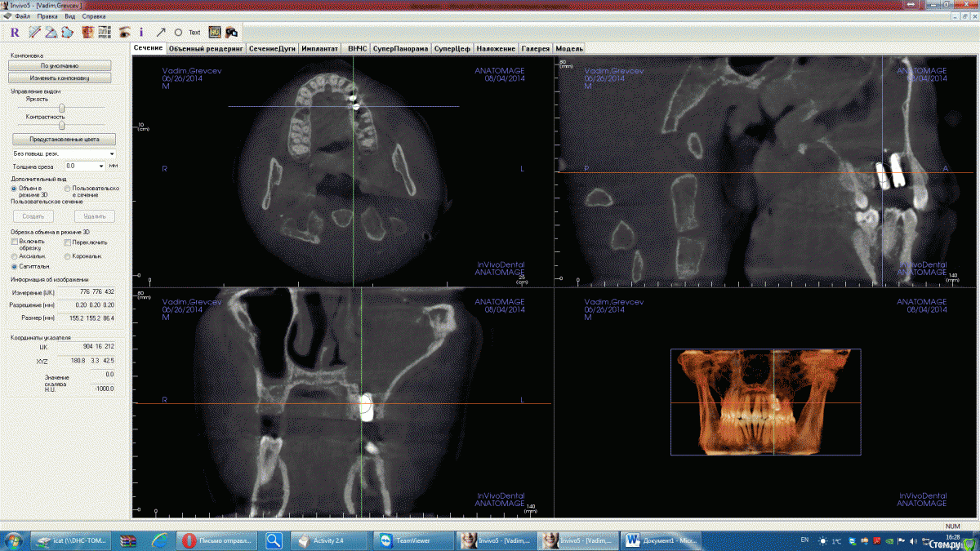This screenshot has height=551, width=980.
Task: Select the polygon area measurement tool
Action: (69, 33)
